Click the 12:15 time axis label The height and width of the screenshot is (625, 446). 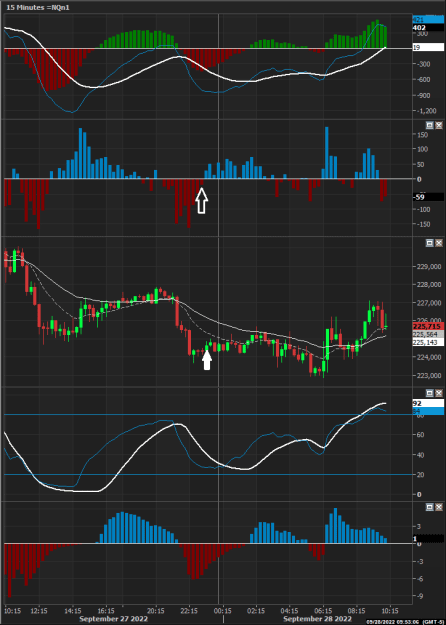(x=39, y=611)
